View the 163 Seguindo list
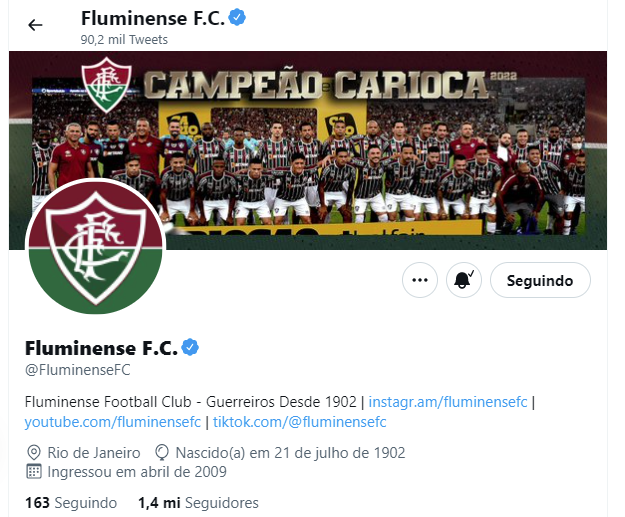Viewport: 625px width, 517px height. [x=71, y=503]
